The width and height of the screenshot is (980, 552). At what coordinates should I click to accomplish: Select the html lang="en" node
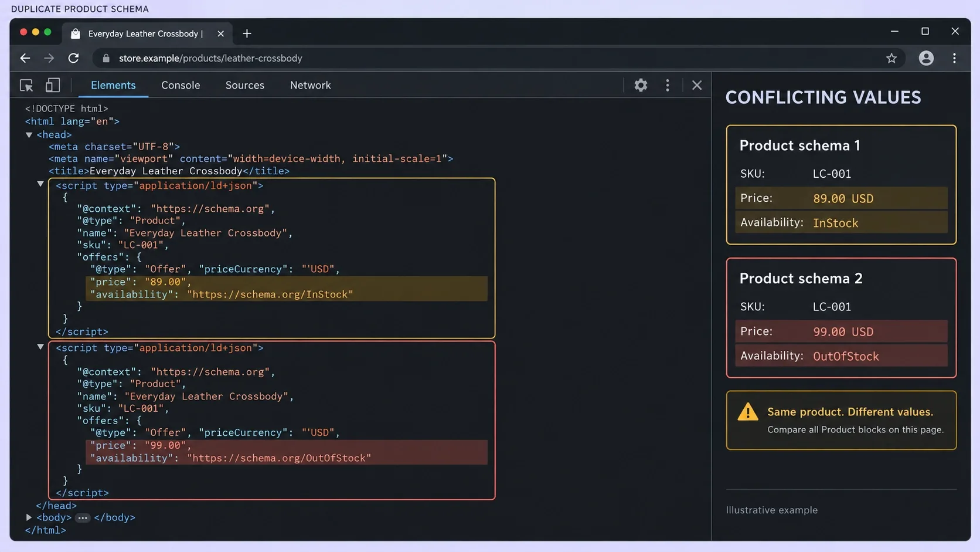click(72, 121)
